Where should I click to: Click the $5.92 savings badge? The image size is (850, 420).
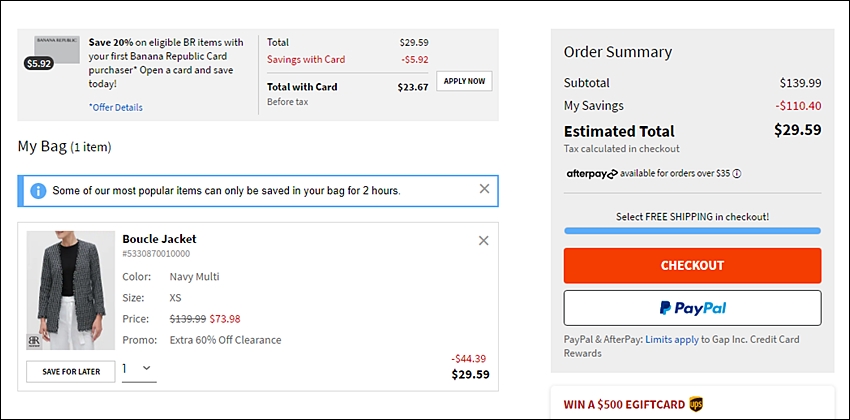(x=39, y=63)
